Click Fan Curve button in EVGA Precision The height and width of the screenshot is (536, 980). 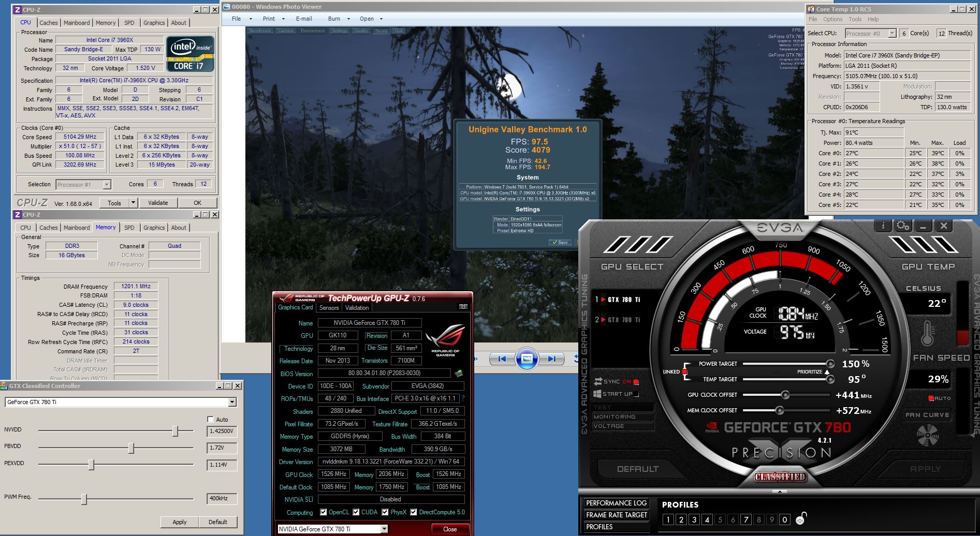coord(927,414)
